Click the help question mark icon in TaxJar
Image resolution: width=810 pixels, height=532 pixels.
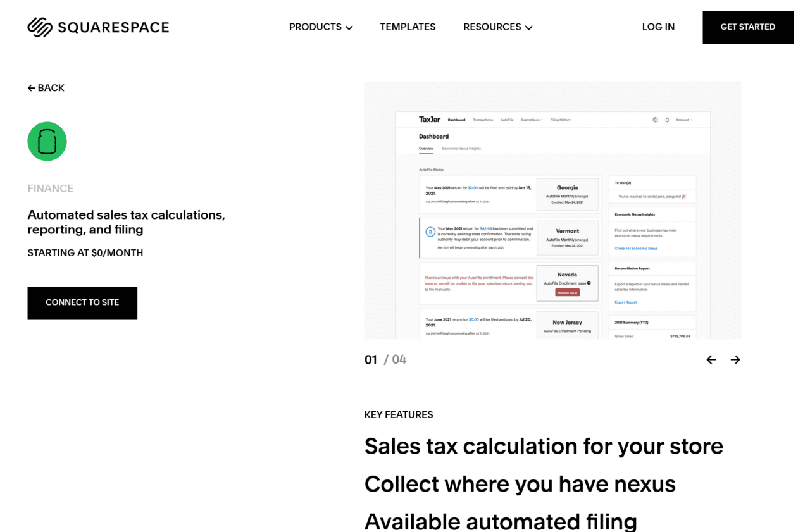click(655, 120)
